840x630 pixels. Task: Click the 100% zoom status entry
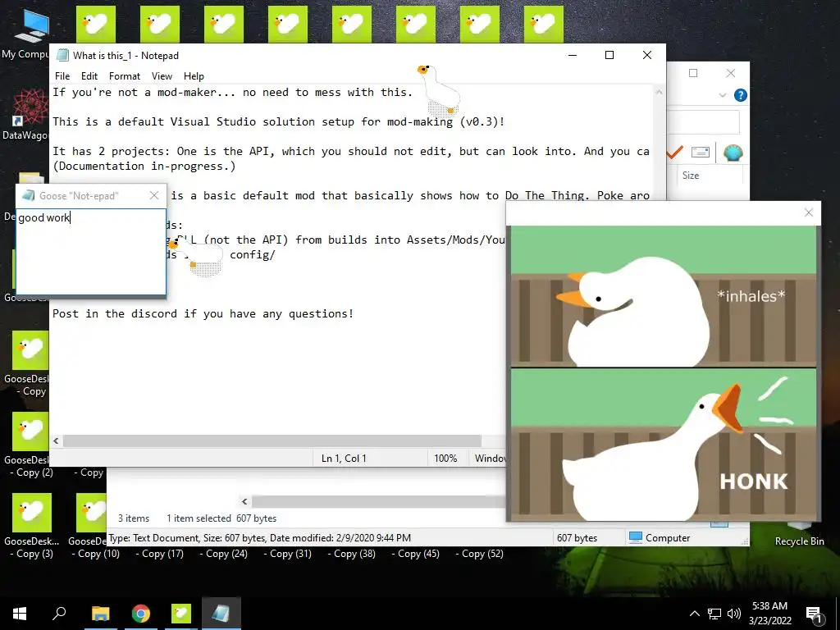[x=445, y=458]
